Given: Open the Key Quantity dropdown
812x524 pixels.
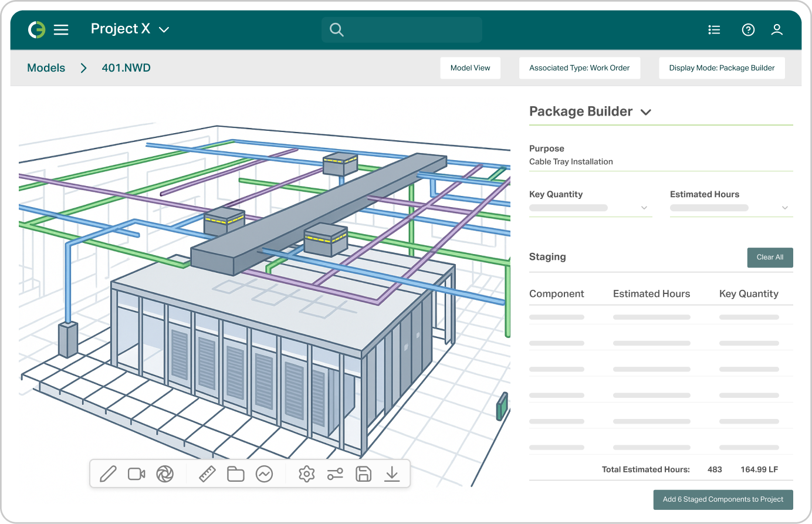Looking at the screenshot, I should click(644, 207).
